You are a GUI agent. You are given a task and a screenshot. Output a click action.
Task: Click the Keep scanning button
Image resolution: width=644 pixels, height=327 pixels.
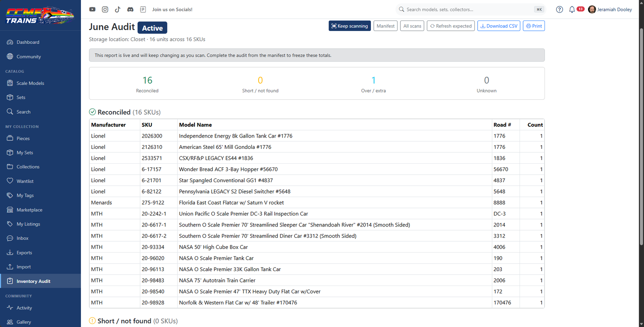click(x=350, y=26)
